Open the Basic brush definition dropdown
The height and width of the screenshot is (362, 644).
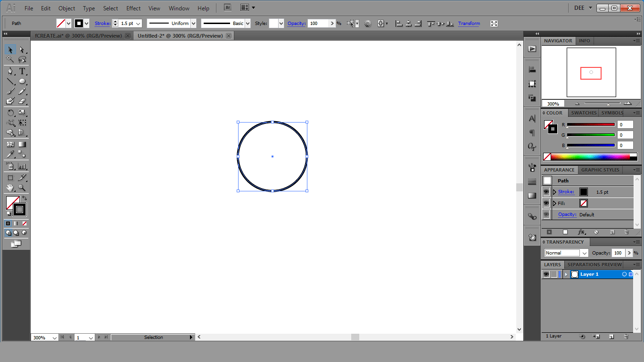[x=248, y=24]
